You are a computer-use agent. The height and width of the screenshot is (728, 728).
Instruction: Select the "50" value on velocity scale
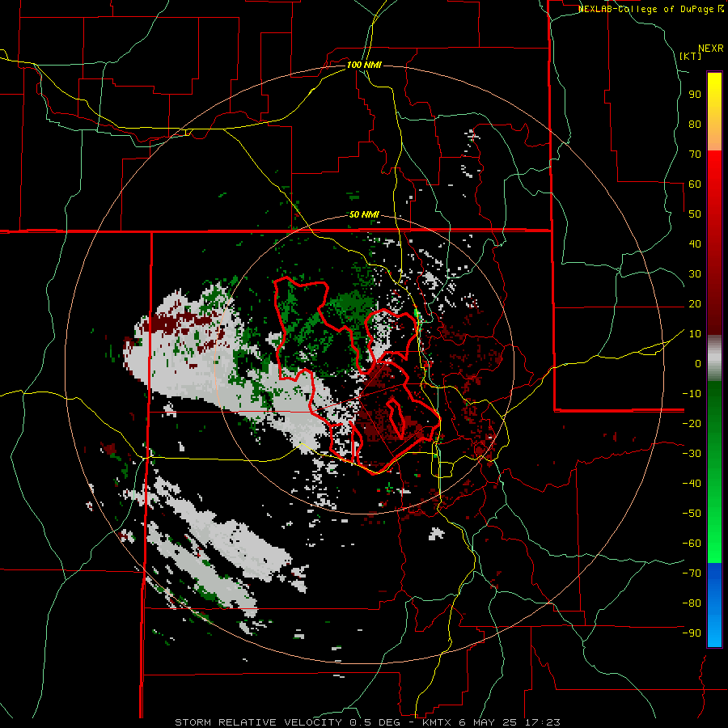click(x=695, y=214)
